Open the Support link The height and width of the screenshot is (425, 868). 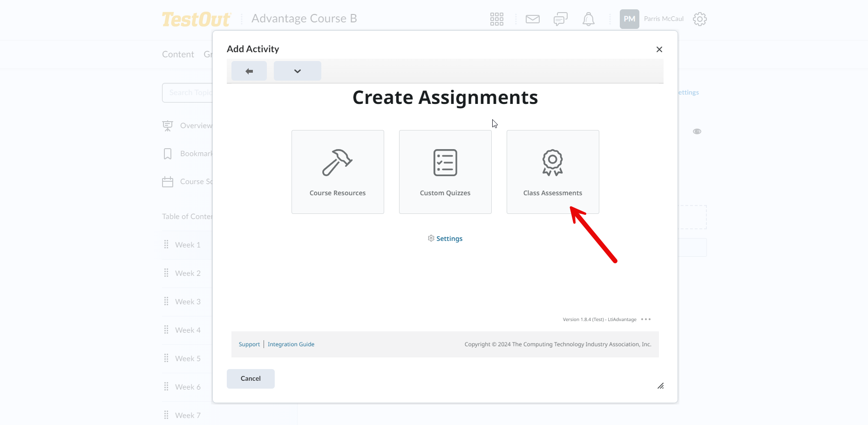(x=249, y=344)
